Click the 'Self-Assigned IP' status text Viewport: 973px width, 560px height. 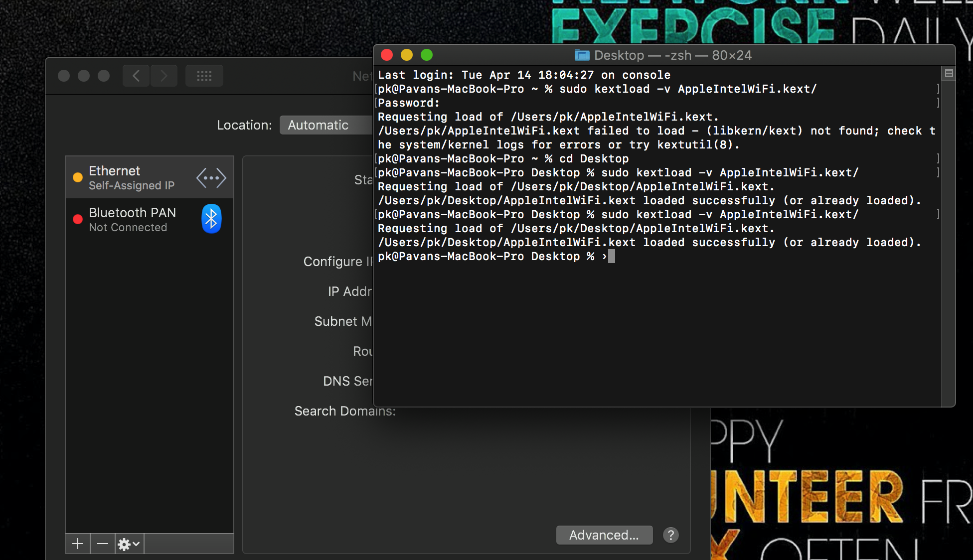point(132,185)
